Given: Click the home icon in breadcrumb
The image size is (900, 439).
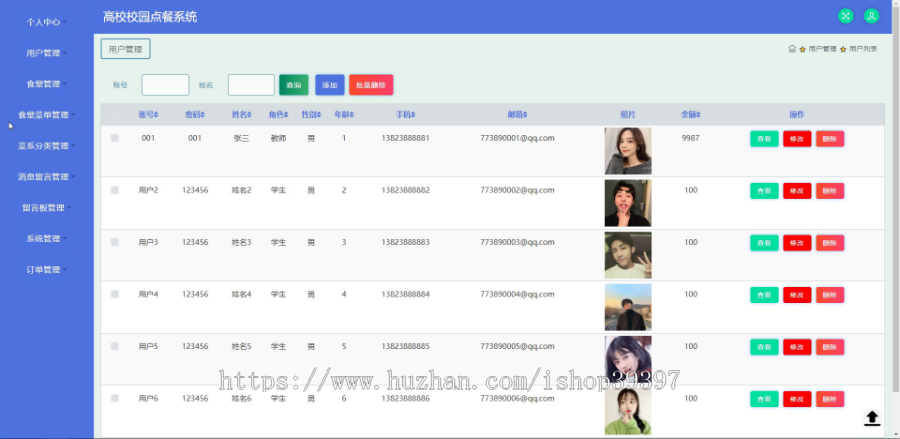Looking at the screenshot, I should pyautogui.click(x=792, y=49).
